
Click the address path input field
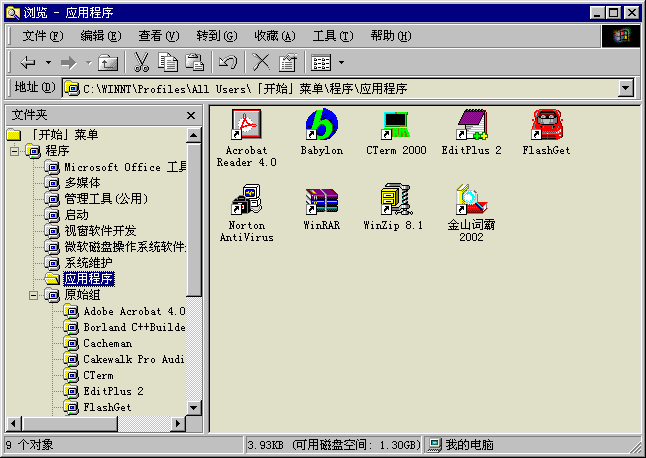tap(340, 88)
